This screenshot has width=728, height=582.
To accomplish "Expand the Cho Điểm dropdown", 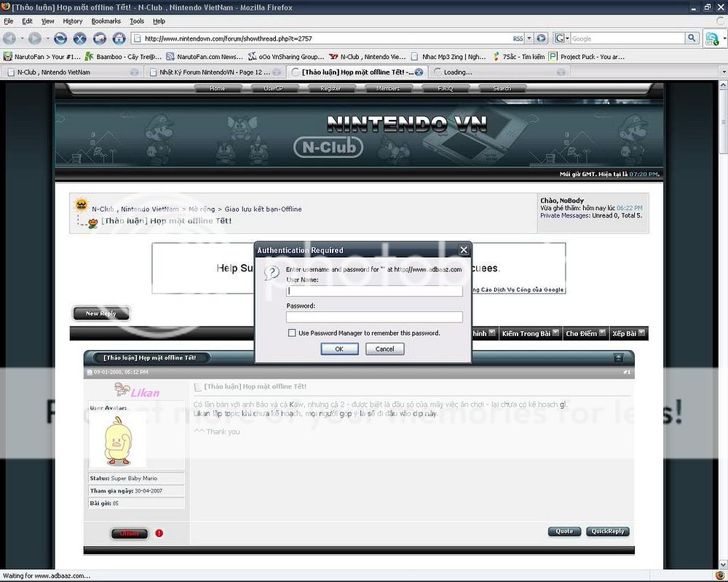I will point(602,332).
